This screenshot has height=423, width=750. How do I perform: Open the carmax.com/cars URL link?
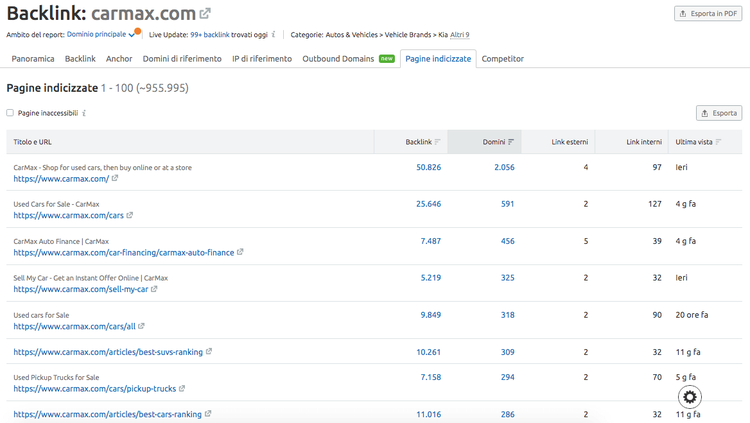tap(68, 215)
